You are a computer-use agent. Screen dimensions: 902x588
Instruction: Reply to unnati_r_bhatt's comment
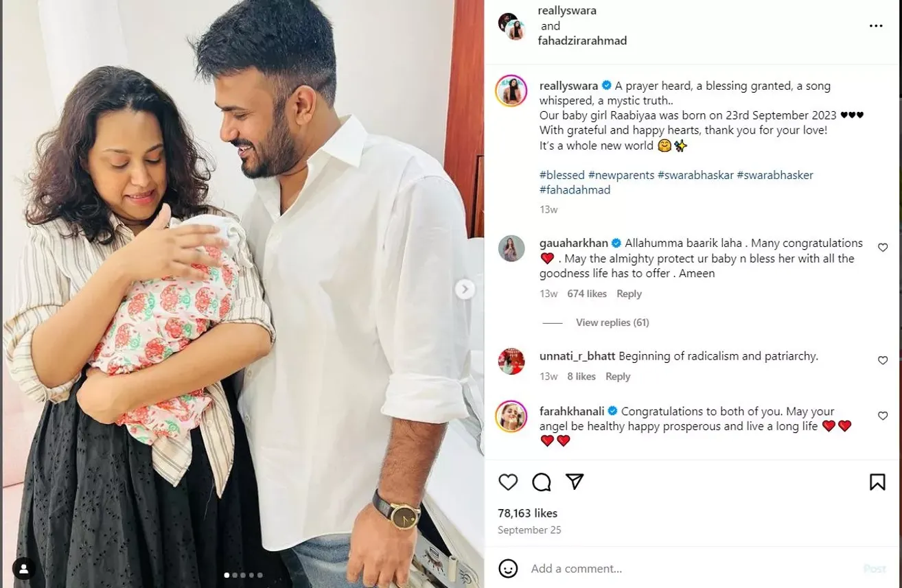618,377
